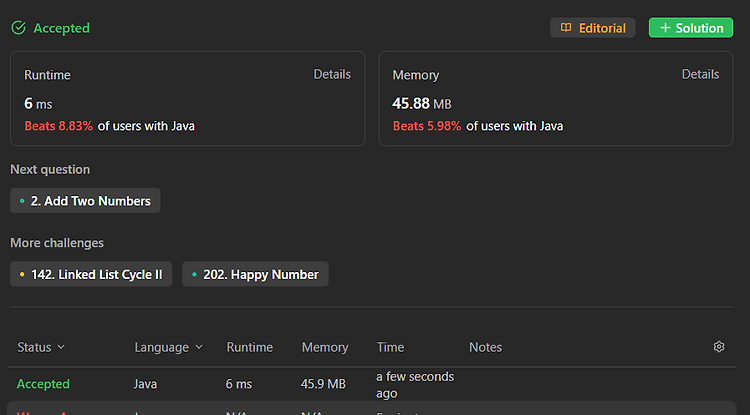Go to 2. Add Two Numbers

85,201
